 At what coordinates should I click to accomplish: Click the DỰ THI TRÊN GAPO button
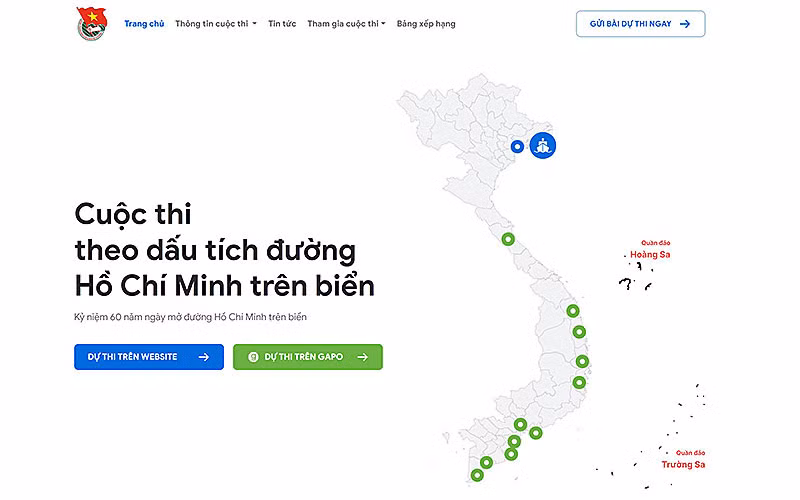(308, 357)
